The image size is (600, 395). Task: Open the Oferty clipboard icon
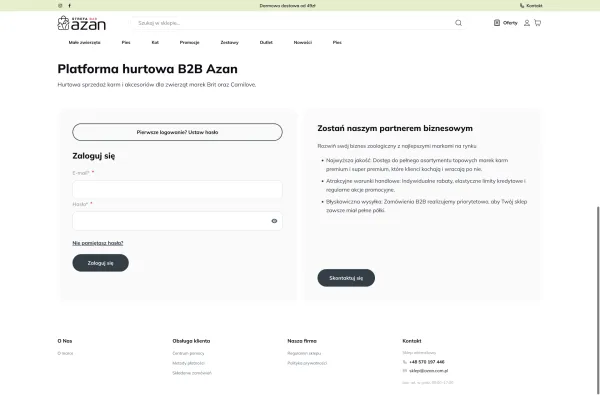[497, 23]
